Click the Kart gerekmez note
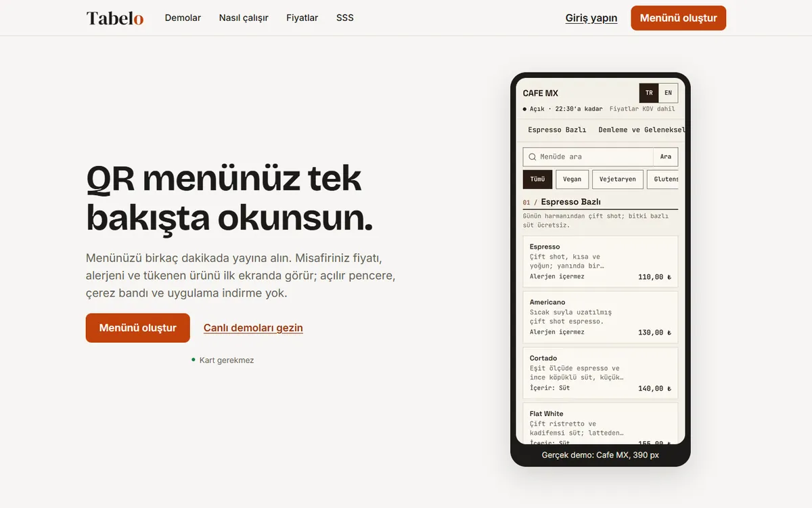Viewport: 812px width, 508px height. click(223, 360)
